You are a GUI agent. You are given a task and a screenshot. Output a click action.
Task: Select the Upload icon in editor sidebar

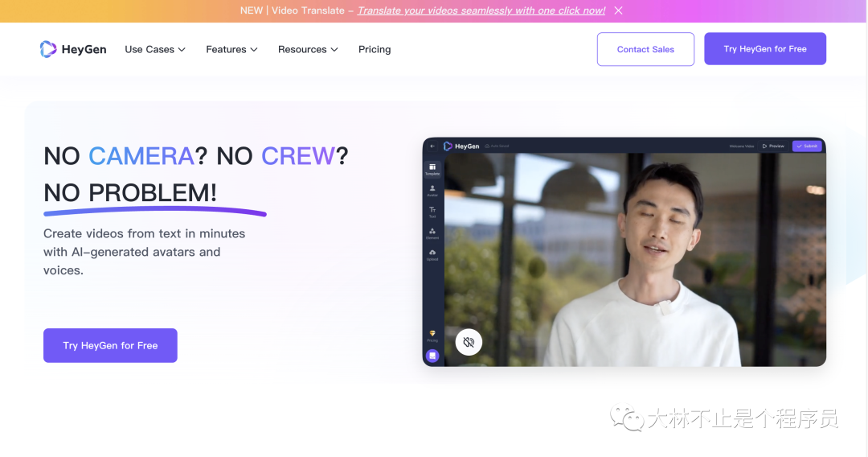(432, 255)
